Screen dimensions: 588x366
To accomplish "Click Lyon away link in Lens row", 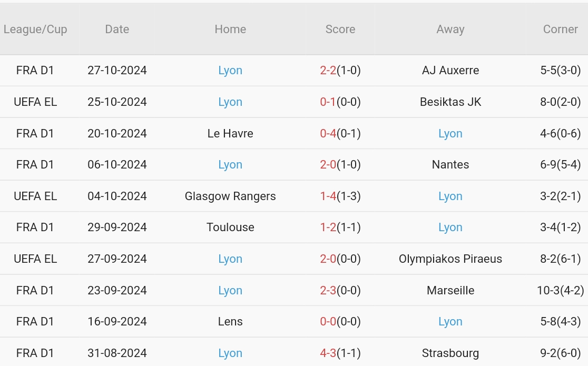I will click(x=450, y=322).
